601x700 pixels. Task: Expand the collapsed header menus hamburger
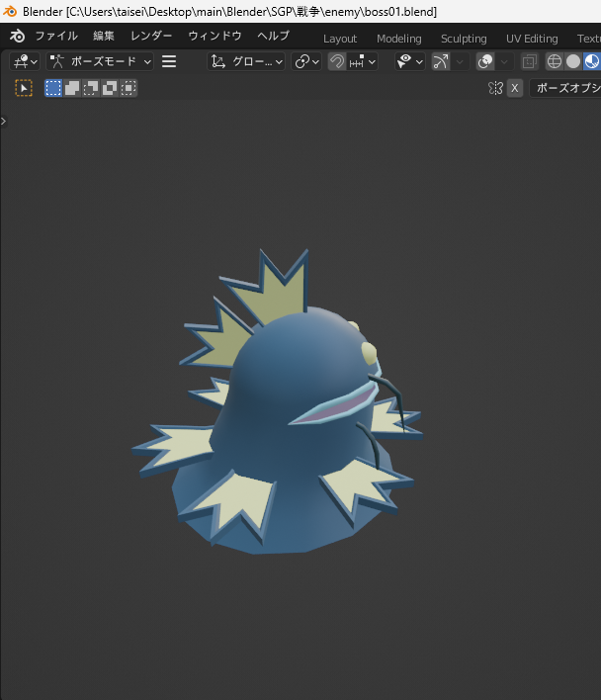coord(169,61)
